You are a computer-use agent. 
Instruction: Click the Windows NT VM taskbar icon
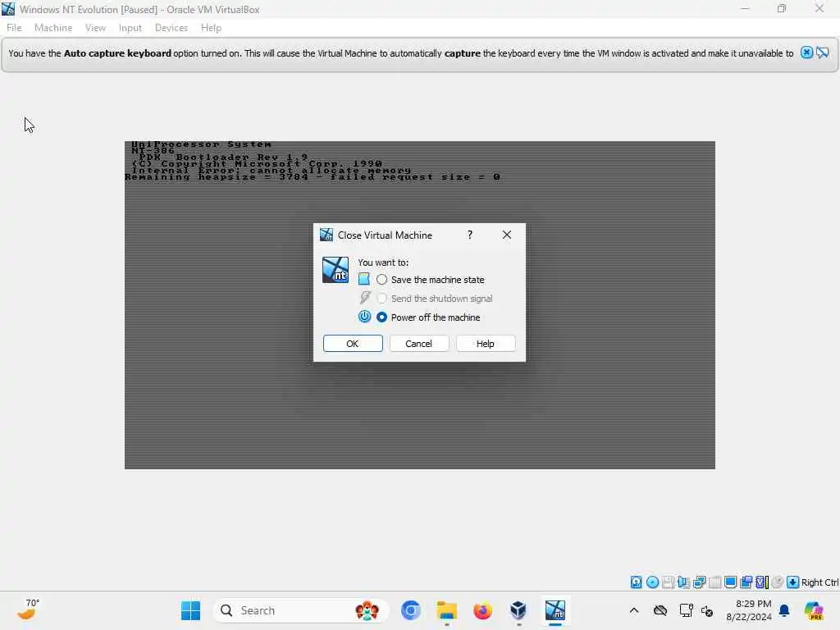pos(555,610)
